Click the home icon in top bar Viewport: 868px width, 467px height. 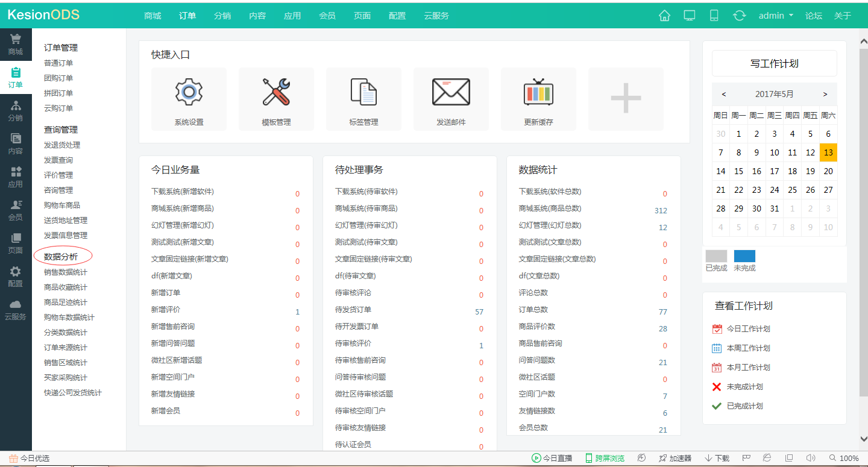(x=664, y=16)
